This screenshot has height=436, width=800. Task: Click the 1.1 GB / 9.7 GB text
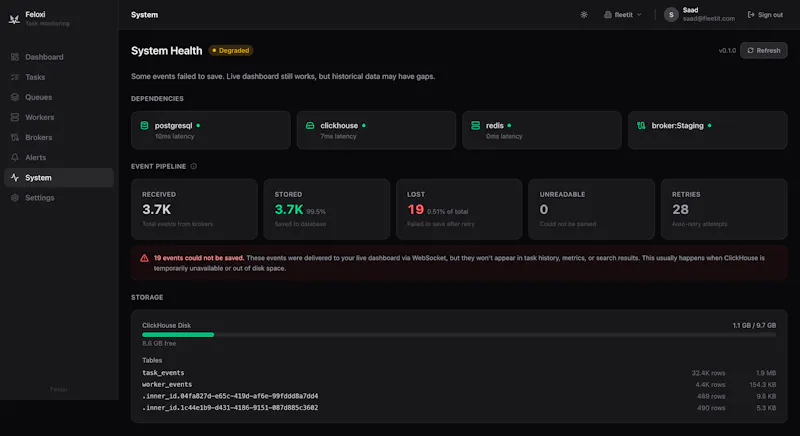tap(754, 325)
